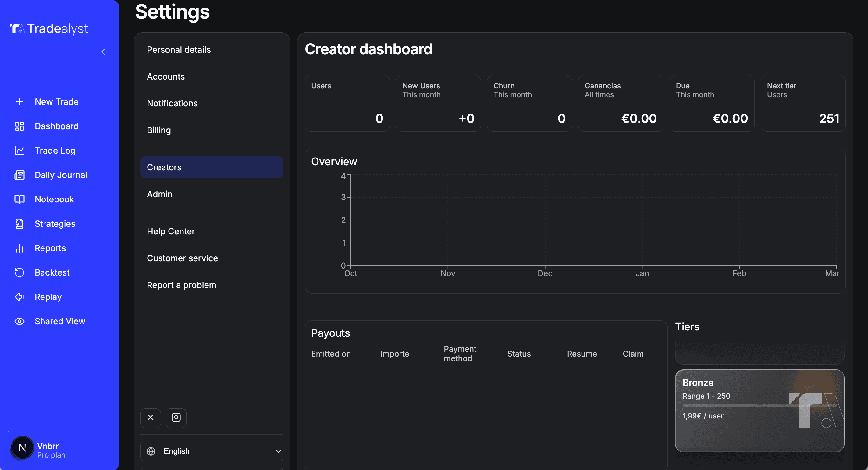
Task: Collapse the sidebar with the chevron
Action: click(103, 52)
